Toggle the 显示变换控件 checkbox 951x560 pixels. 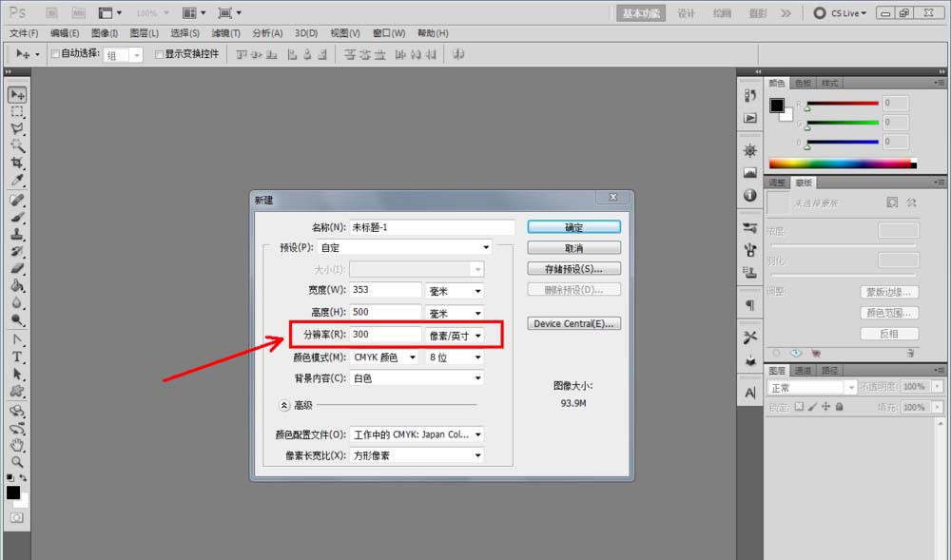tap(160, 53)
